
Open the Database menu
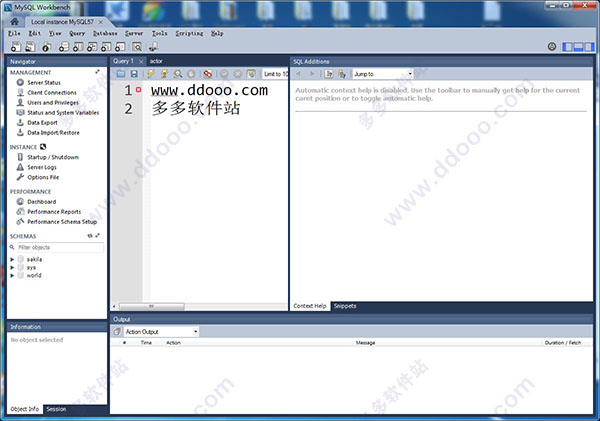coord(105,33)
